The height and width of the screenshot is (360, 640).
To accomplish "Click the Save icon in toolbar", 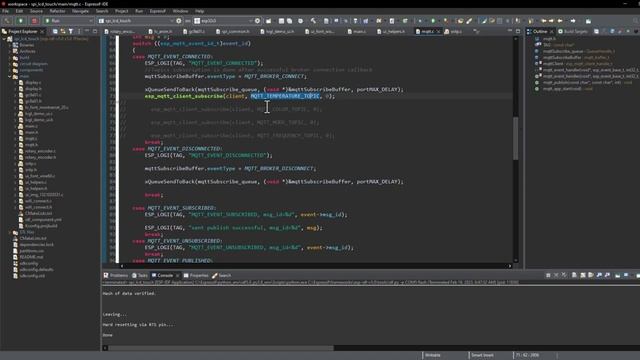I will pyautogui.click(x=281, y=20).
